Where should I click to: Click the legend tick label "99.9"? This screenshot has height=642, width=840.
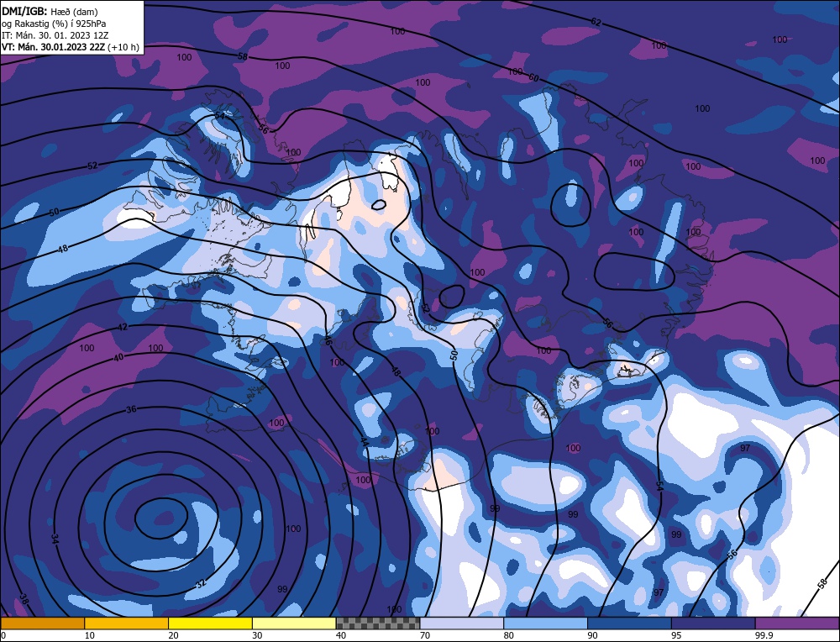pyautogui.click(x=763, y=635)
